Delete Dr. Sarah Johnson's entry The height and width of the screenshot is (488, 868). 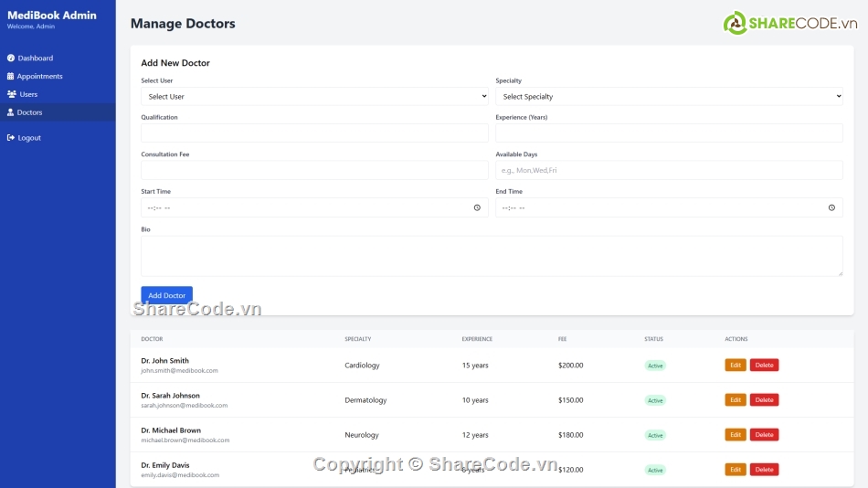764,399
